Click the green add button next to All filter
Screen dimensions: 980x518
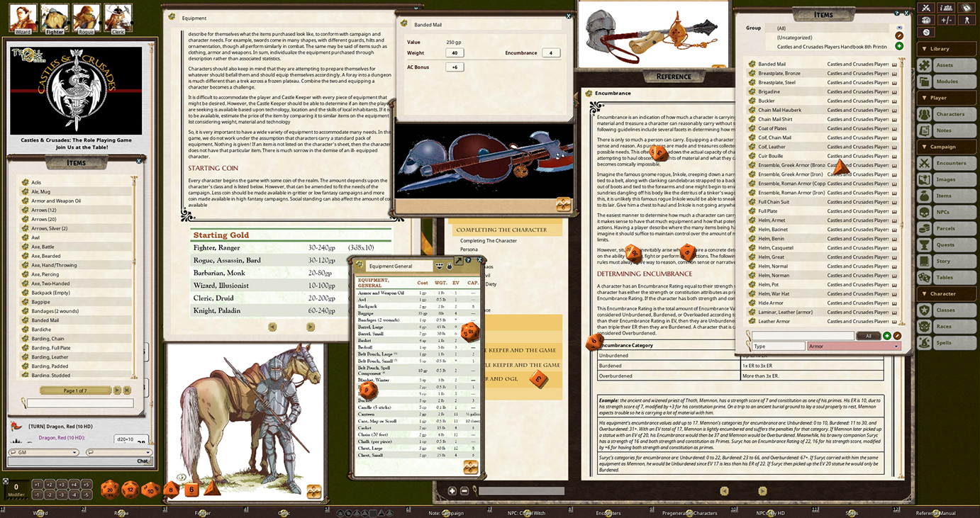tap(886, 336)
